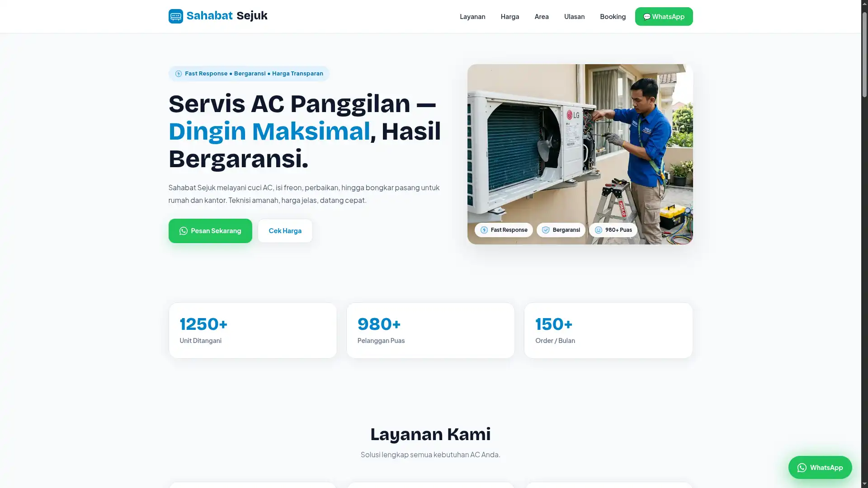Image resolution: width=868 pixels, height=488 pixels.
Task: Open the Layanan menu item
Action: tap(472, 17)
